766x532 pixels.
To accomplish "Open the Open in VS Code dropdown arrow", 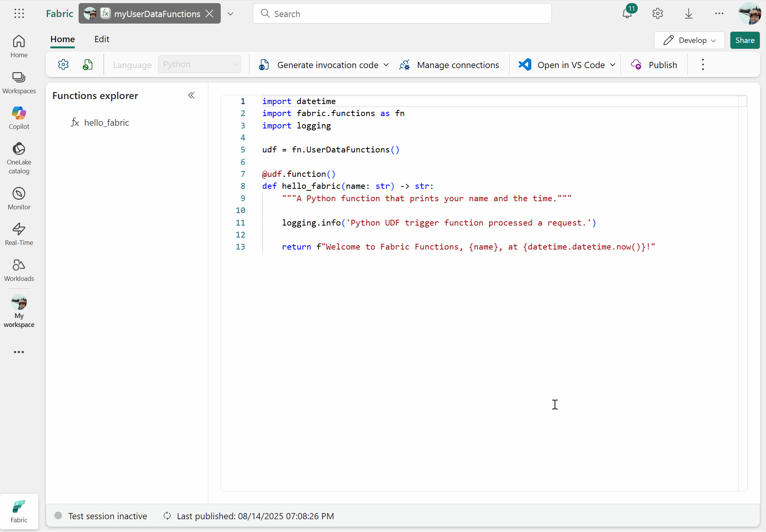I will (x=612, y=65).
